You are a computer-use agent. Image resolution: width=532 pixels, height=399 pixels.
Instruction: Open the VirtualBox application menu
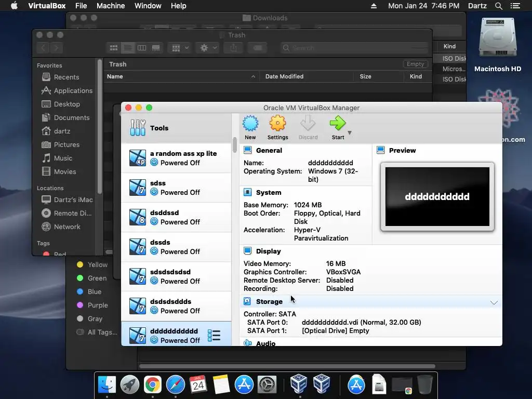(47, 6)
